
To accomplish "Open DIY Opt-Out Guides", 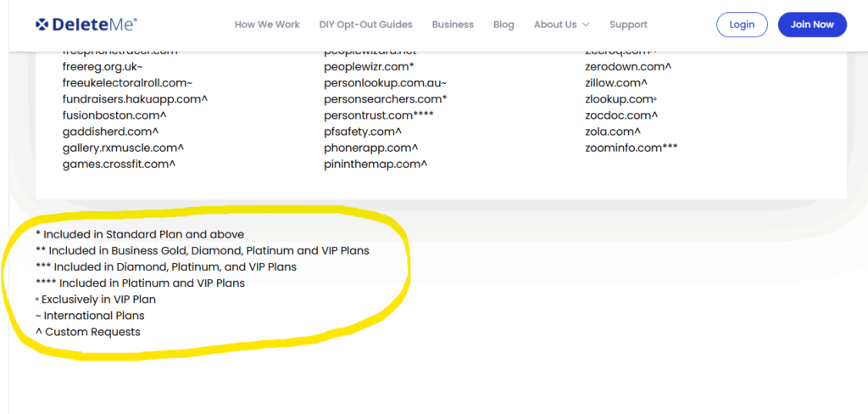I will click(x=365, y=25).
